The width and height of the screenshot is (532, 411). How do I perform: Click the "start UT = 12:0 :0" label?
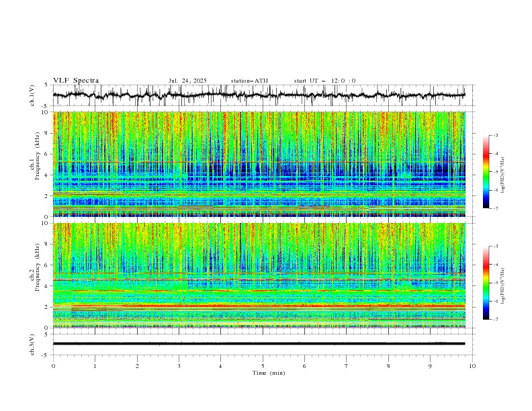pyautogui.click(x=324, y=81)
